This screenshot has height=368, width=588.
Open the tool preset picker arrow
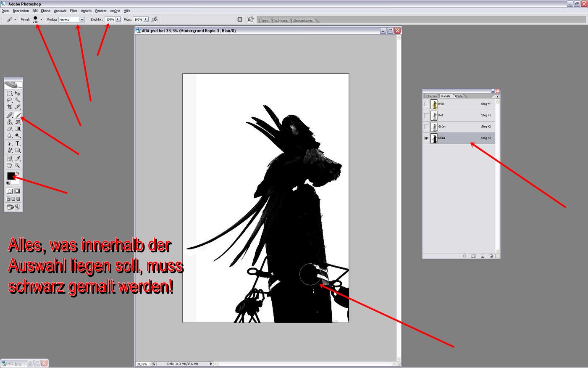coord(15,19)
